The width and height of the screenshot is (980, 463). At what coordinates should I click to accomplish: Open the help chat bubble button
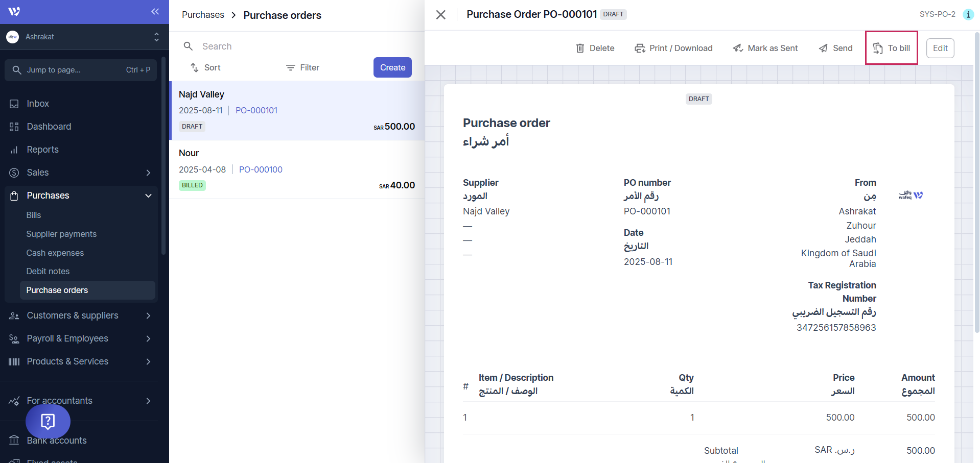pyautogui.click(x=48, y=421)
